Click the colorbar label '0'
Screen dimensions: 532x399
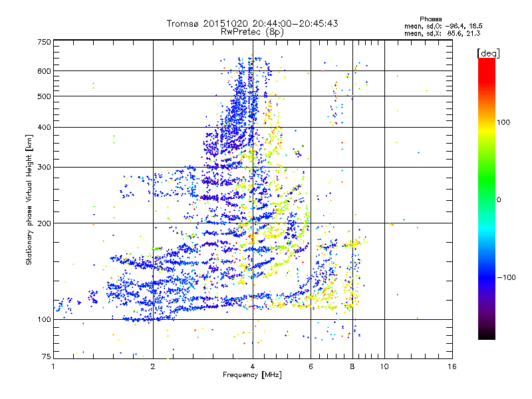(498, 199)
